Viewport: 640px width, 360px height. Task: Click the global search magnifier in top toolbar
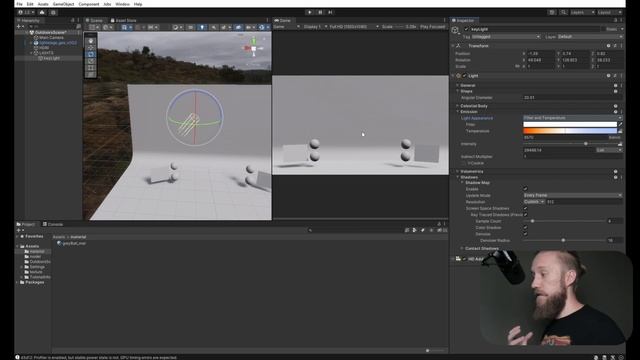click(x=564, y=12)
